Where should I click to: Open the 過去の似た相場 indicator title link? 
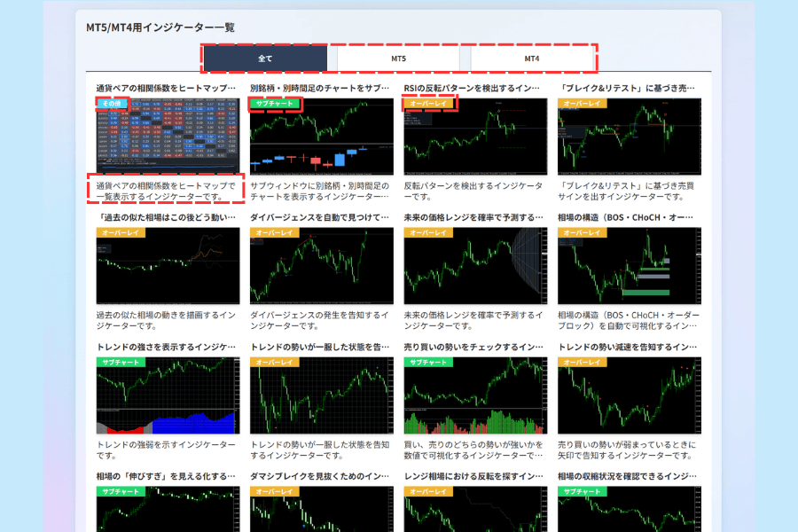tap(166, 217)
